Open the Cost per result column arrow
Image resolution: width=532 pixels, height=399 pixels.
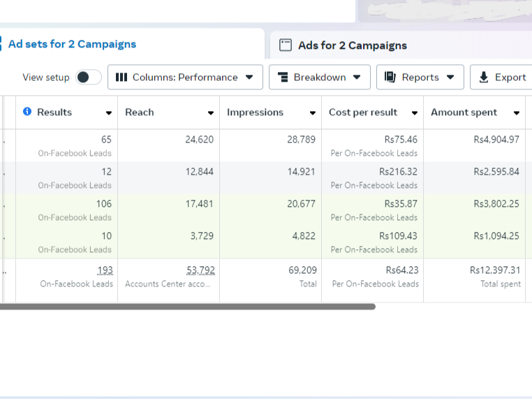(x=415, y=113)
